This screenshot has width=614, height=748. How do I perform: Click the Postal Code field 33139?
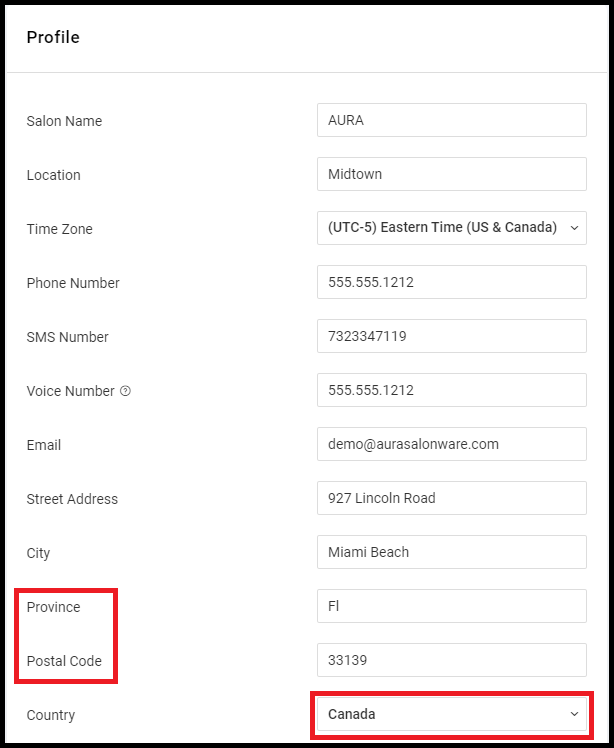click(452, 660)
